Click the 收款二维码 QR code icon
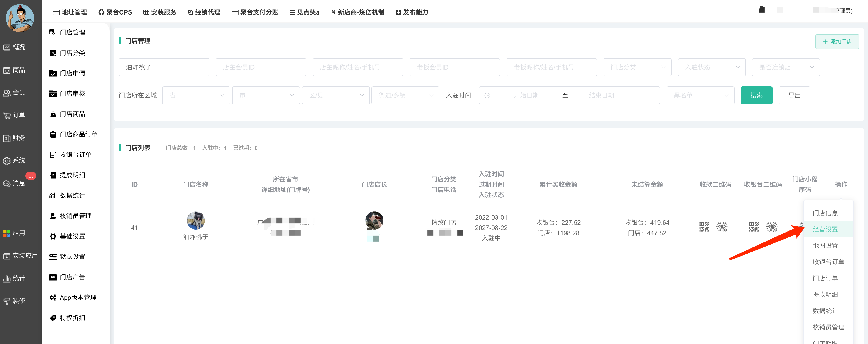 pos(704,227)
